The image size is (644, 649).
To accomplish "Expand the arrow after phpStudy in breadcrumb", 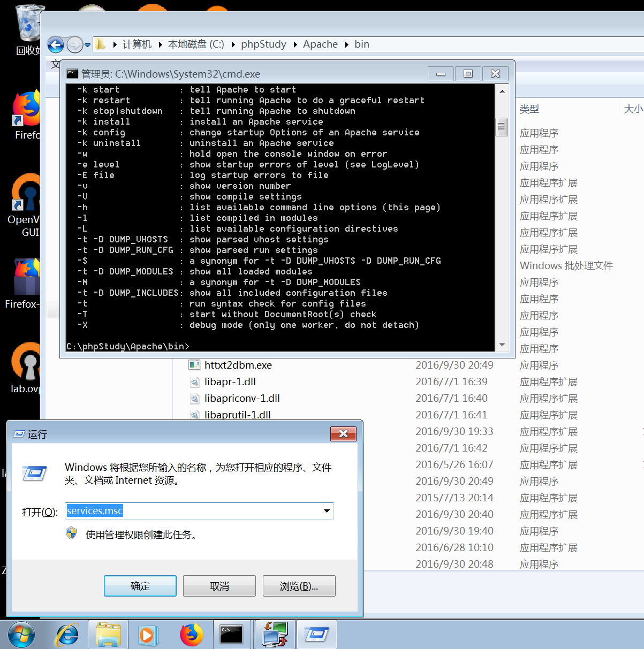I will point(295,44).
